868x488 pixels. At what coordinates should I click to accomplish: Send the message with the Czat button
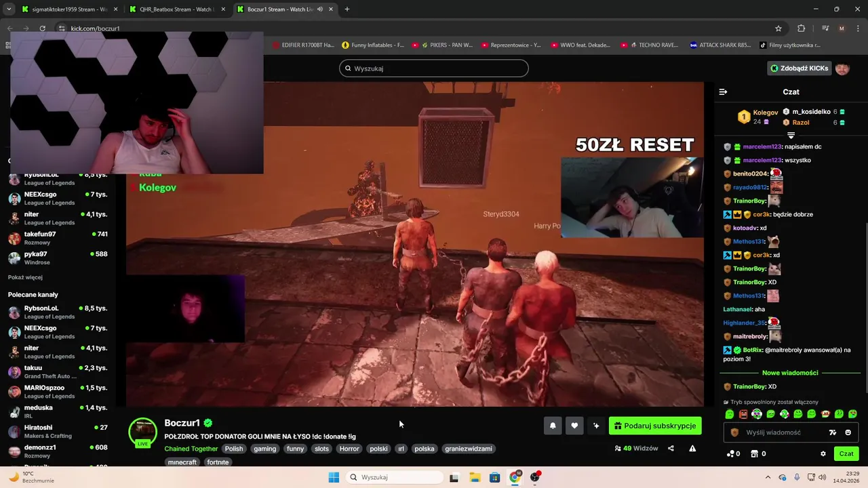pyautogui.click(x=846, y=453)
